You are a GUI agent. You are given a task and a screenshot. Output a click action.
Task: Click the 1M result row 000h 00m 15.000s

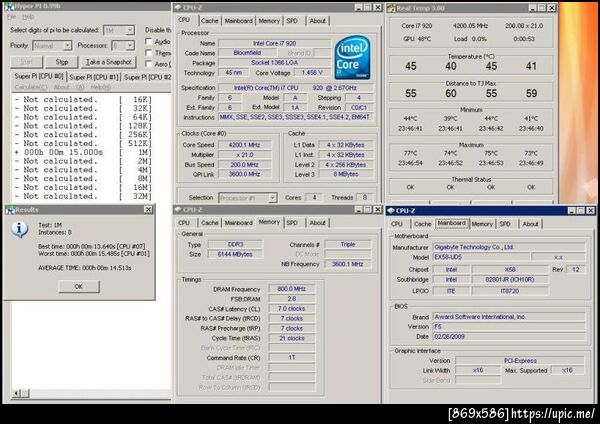coord(83,152)
